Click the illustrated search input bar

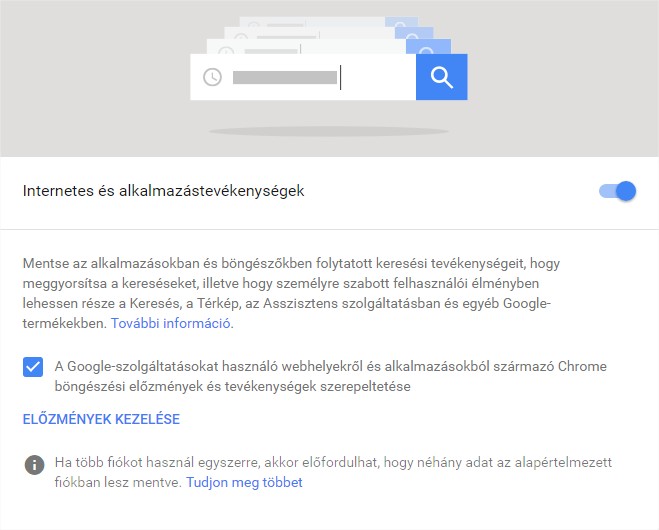[x=303, y=77]
